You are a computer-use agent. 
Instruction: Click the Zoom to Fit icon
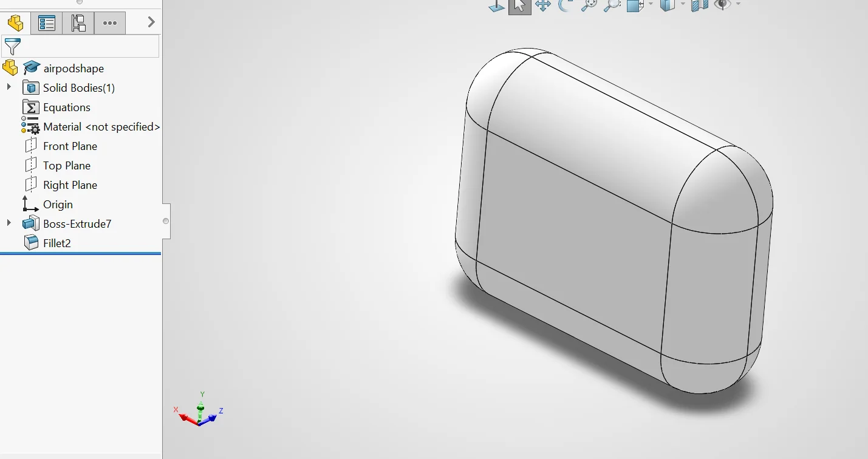coord(589,5)
